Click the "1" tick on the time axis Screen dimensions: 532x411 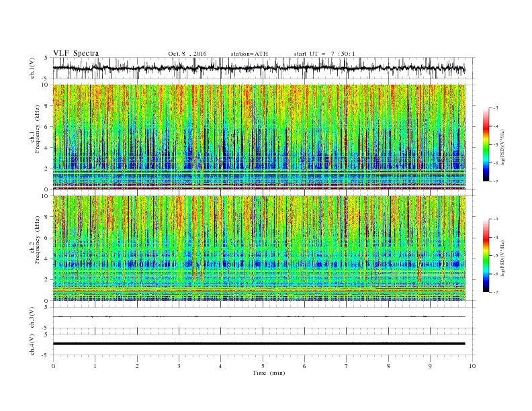point(95,366)
